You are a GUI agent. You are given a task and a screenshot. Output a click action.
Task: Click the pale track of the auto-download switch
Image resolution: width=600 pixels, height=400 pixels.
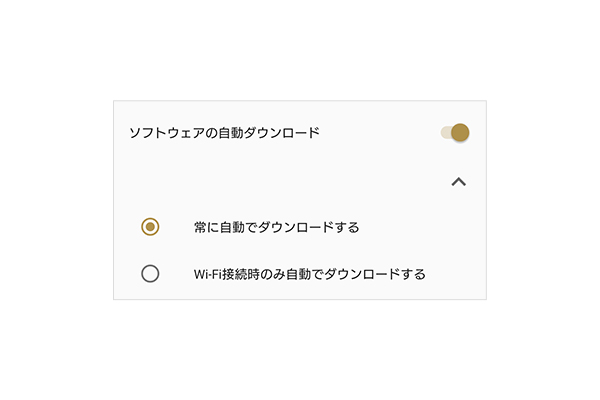click(445, 132)
